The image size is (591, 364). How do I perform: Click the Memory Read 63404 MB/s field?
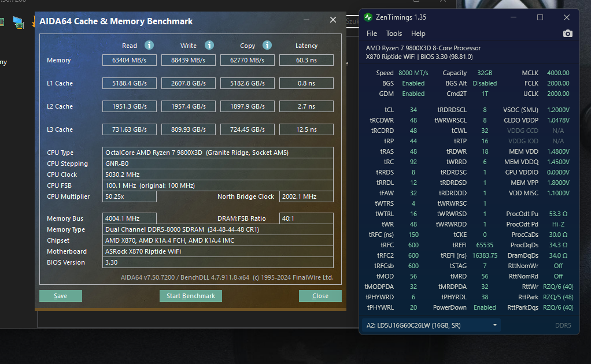click(130, 60)
